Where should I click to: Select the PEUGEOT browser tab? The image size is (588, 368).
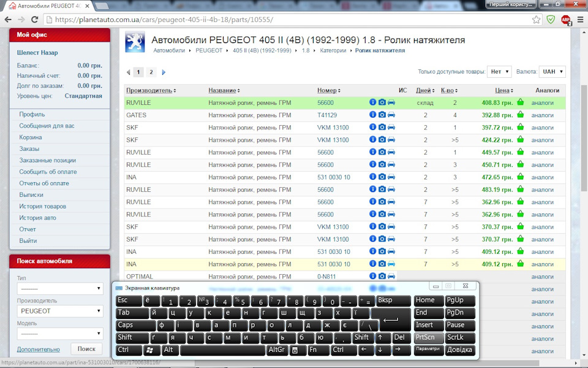coord(49,6)
